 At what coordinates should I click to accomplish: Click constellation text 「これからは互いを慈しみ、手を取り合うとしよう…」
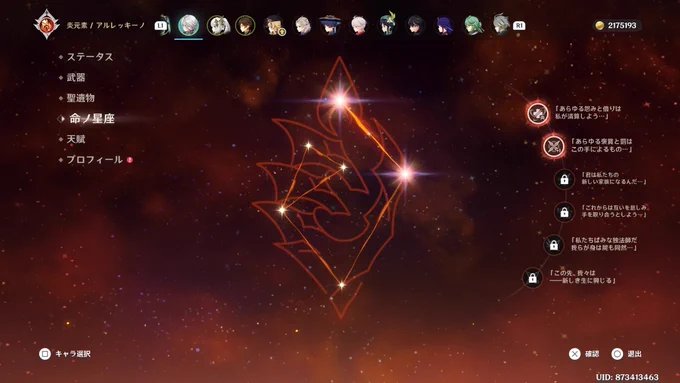click(615, 211)
